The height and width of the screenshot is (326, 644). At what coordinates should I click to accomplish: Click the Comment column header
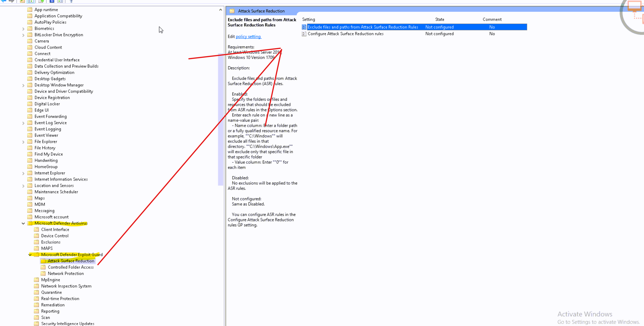[492, 19]
